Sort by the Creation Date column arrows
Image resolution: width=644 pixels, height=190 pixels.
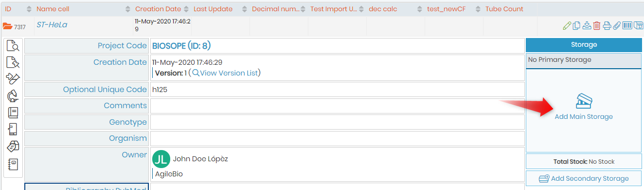pos(187,9)
